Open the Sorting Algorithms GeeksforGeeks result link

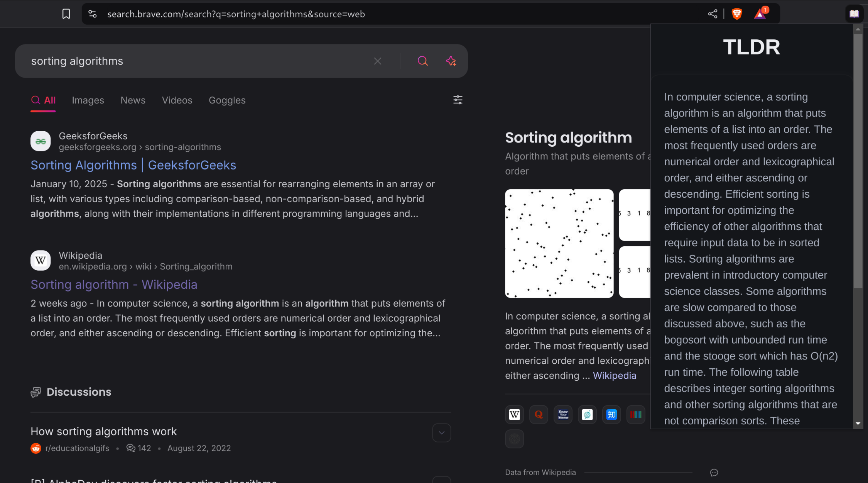pos(133,165)
